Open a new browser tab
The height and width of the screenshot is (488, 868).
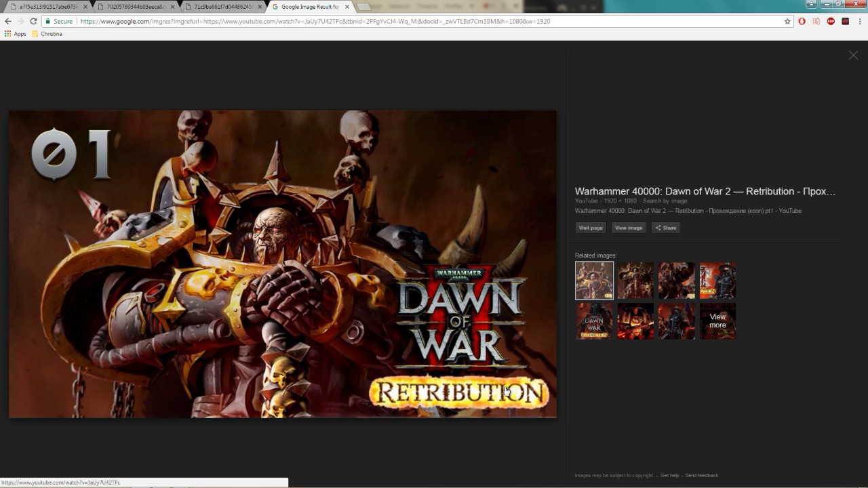coord(363,7)
